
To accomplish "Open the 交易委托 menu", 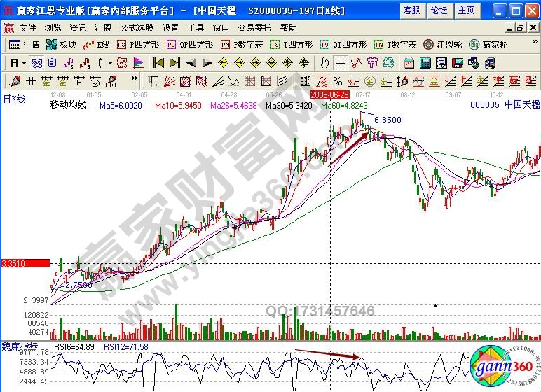I will 254,28.
